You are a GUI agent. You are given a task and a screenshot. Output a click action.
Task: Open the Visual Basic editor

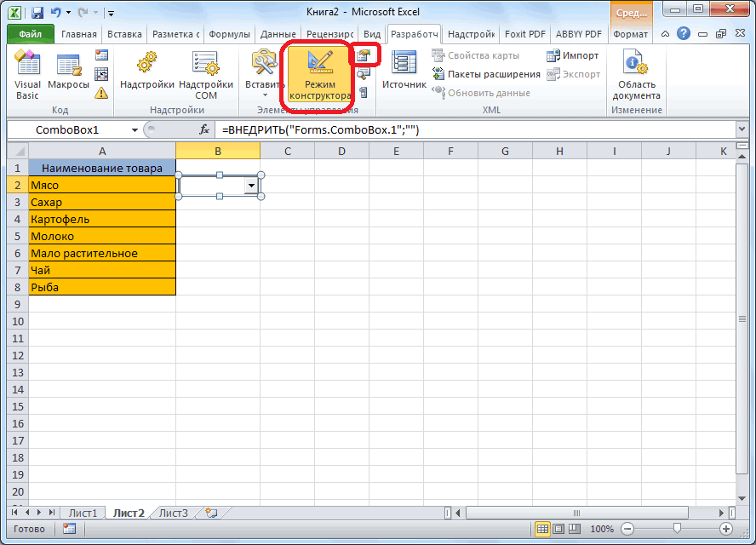pyautogui.click(x=27, y=75)
